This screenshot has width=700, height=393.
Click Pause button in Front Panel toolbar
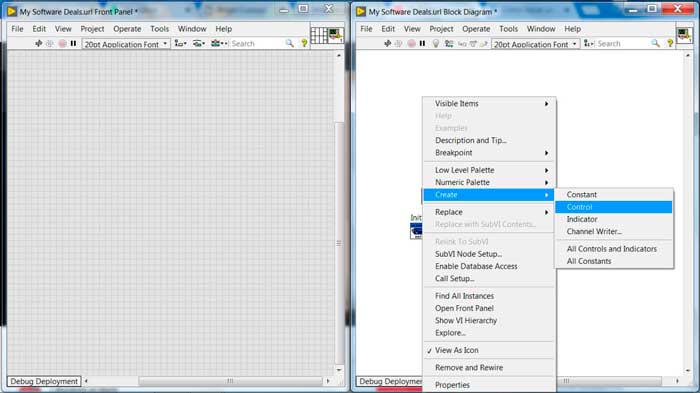(73, 43)
